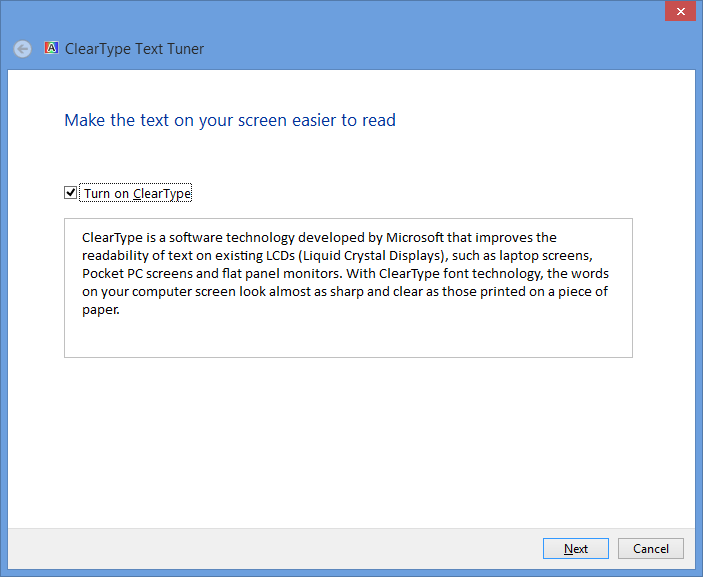Click the "Make the text on your screen" heading
The width and height of the screenshot is (703, 577).
coord(230,120)
